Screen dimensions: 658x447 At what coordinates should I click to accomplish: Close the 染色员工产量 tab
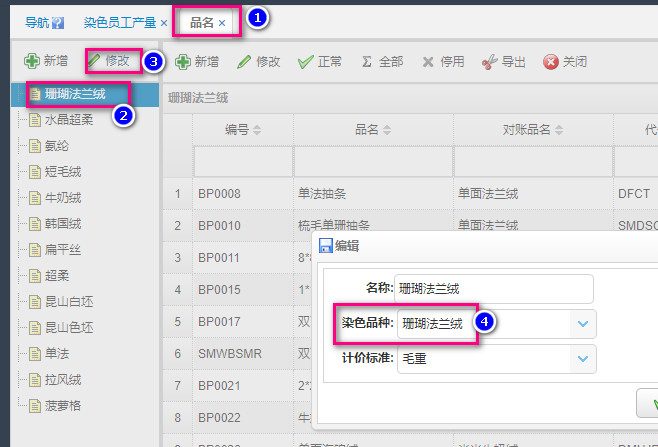(164, 23)
